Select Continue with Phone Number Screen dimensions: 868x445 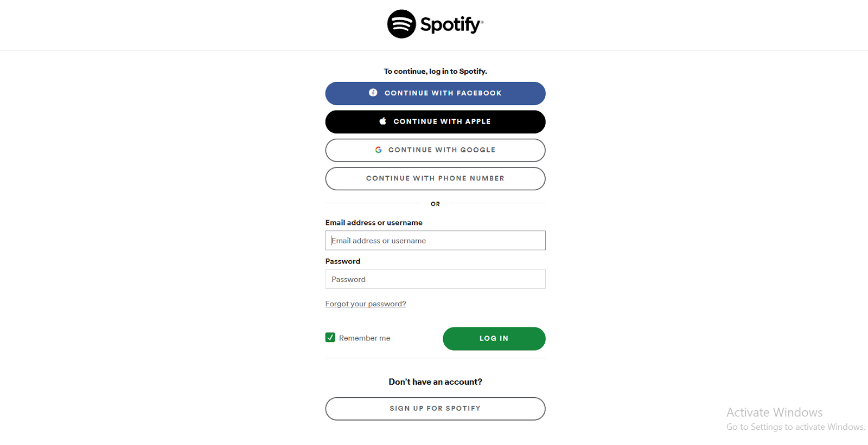435,178
